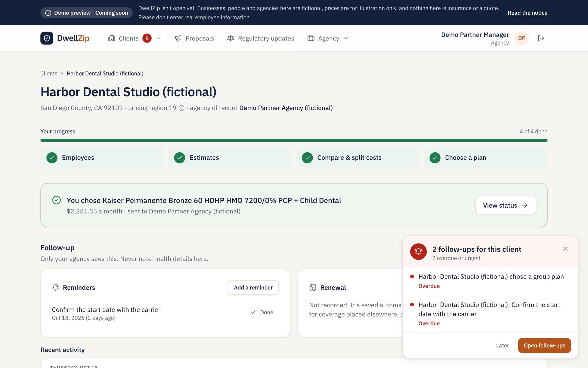
Task: Toggle Done on the carrier start-date reminder
Action: tap(262, 312)
